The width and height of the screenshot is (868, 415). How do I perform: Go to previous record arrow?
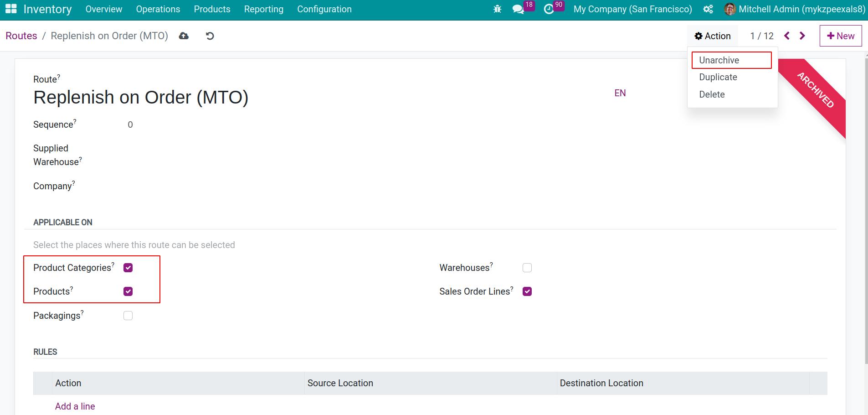pyautogui.click(x=787, y=36)
